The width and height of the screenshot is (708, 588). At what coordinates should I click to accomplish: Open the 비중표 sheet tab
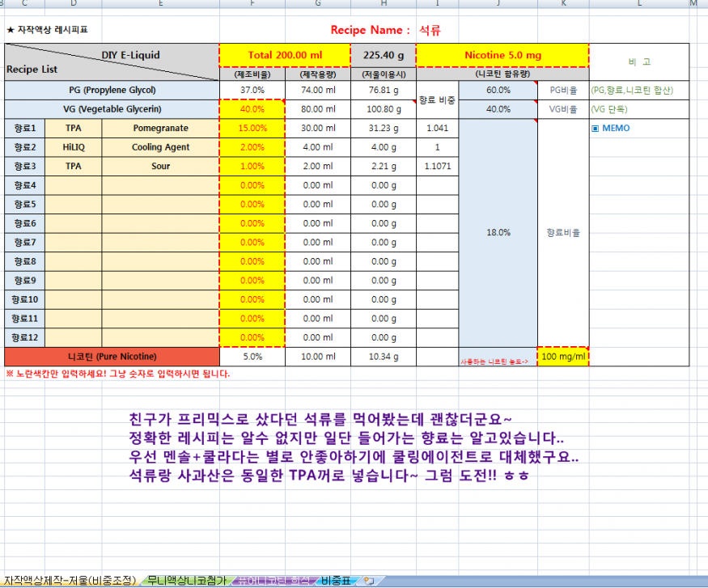336,580
